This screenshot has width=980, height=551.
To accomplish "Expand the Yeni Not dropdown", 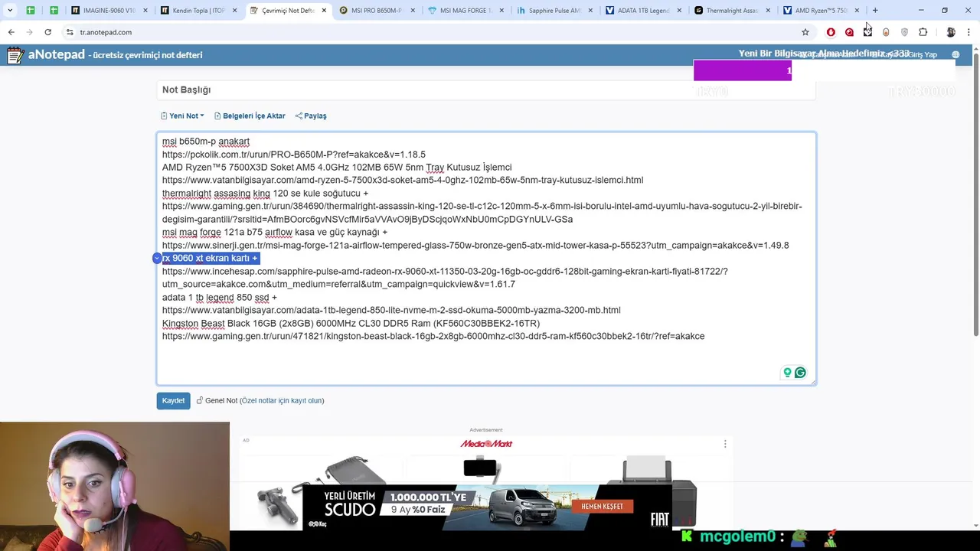I will click(182, 116).
